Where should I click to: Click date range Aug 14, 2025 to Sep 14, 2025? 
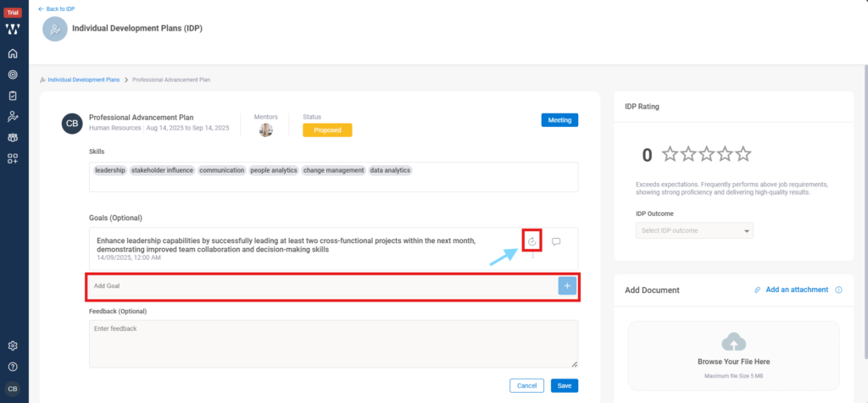point(187,128)
